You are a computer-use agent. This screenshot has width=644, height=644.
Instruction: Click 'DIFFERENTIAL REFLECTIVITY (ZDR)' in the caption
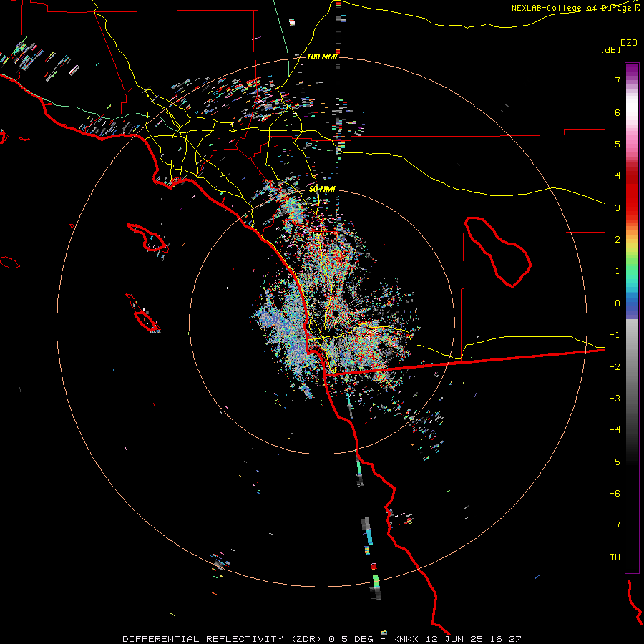pyautogui.click(x=223, y=639)
